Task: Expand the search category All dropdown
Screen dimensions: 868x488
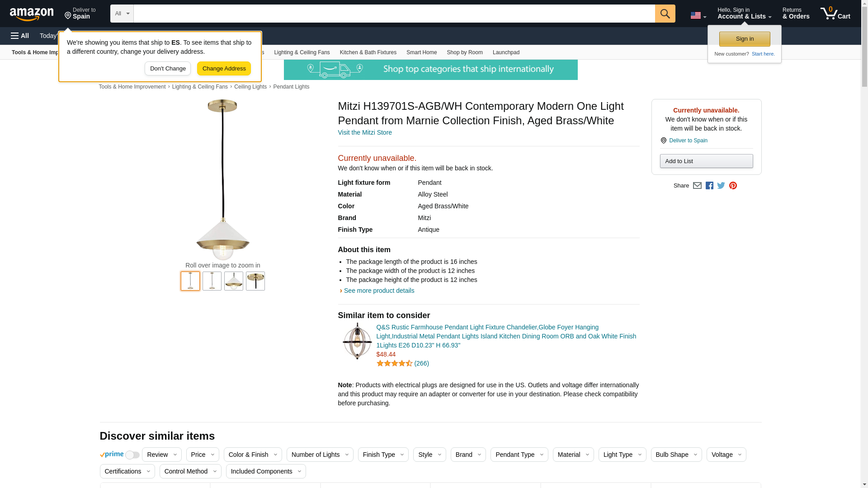Action: (122, 14)
